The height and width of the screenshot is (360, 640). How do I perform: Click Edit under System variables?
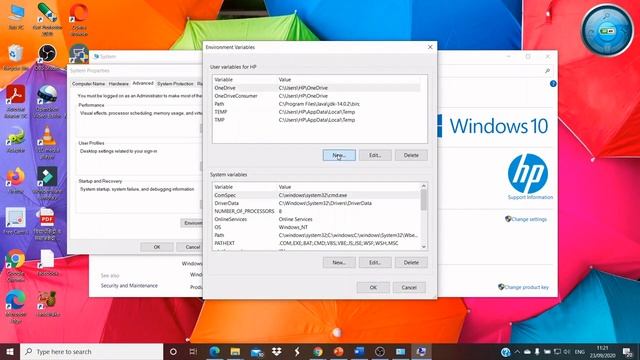(375, 262)
